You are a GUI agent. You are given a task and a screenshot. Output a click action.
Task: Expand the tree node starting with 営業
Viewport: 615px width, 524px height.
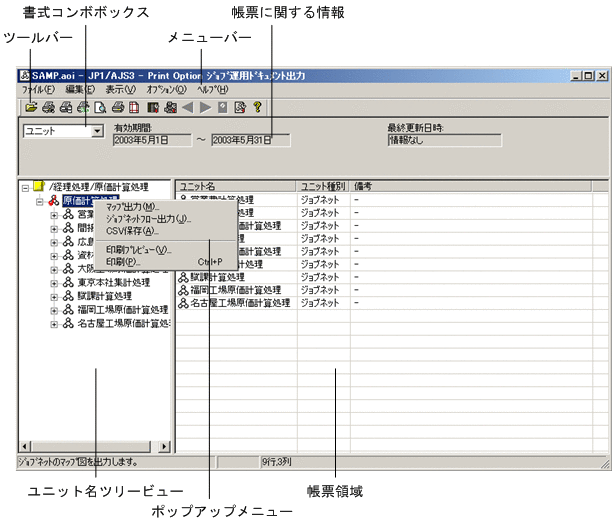(54, 215)
